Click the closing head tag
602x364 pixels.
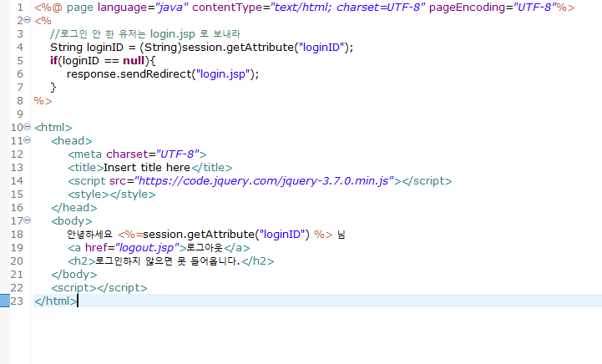[74, 208]
